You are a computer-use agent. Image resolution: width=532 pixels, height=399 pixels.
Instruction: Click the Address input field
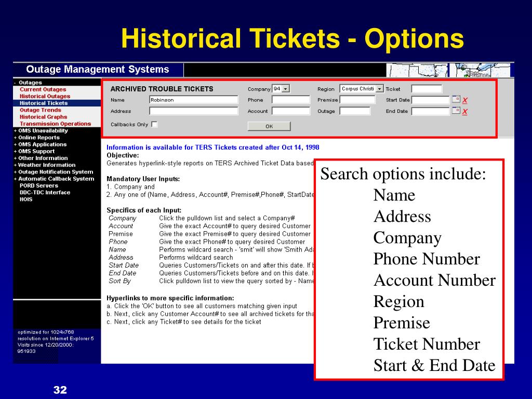(x=194, y=111)
